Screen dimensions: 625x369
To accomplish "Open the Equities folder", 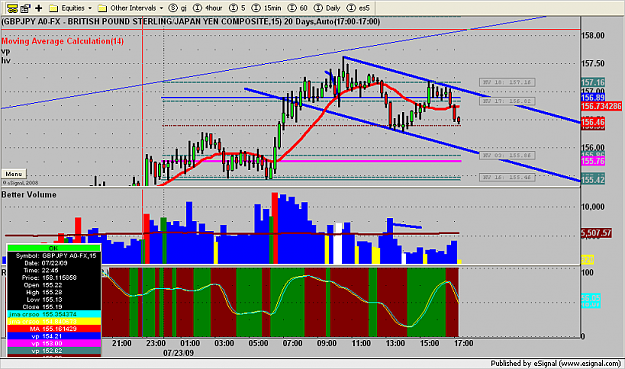I will click(x=67, y=8).
